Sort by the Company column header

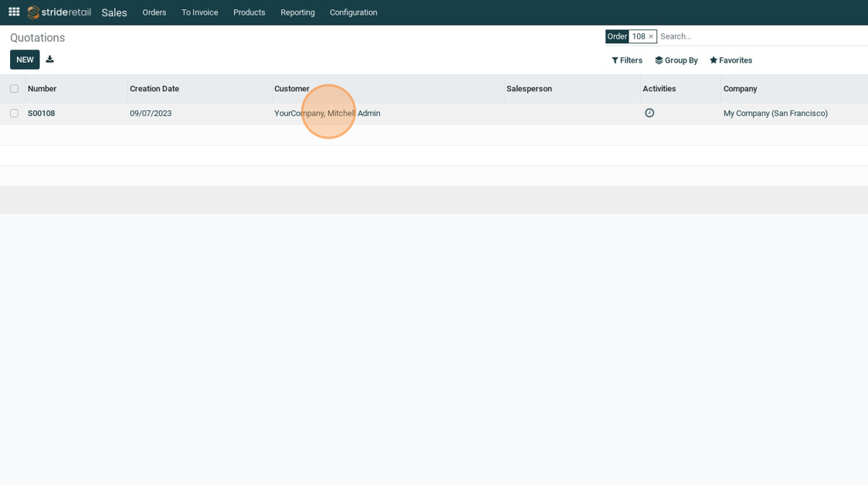point(740,88)
